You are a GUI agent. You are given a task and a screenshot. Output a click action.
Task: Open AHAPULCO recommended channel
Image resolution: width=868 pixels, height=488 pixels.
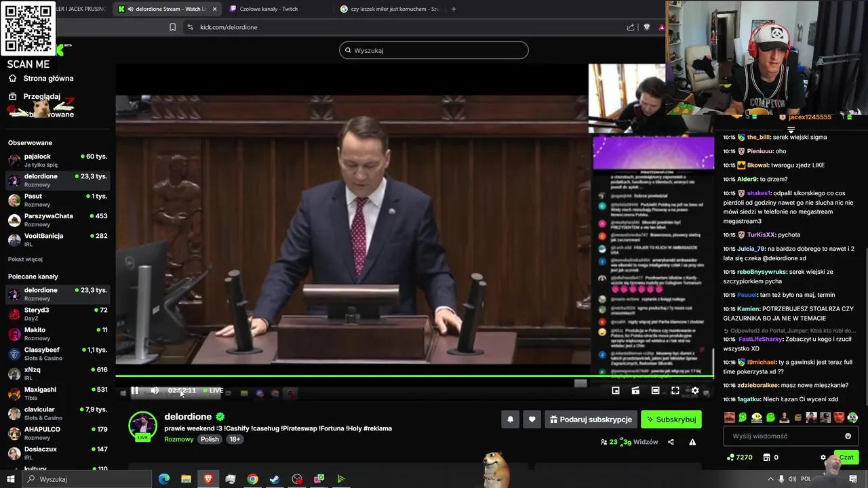pyautogui.click(x=58, y=432)
